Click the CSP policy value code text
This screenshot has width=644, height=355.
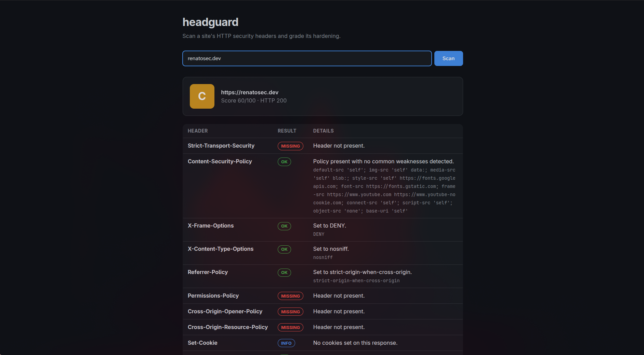[384, 190]
